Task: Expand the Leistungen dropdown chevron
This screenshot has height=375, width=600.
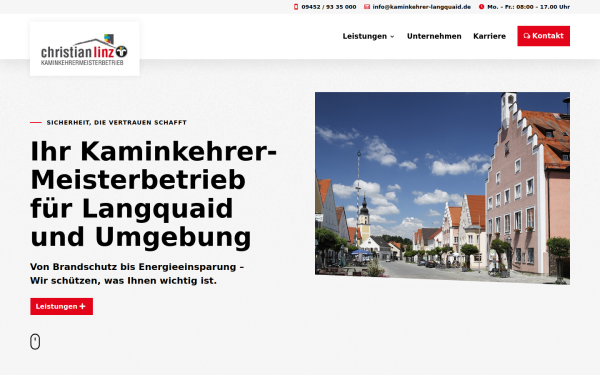Action: (392, 36)
